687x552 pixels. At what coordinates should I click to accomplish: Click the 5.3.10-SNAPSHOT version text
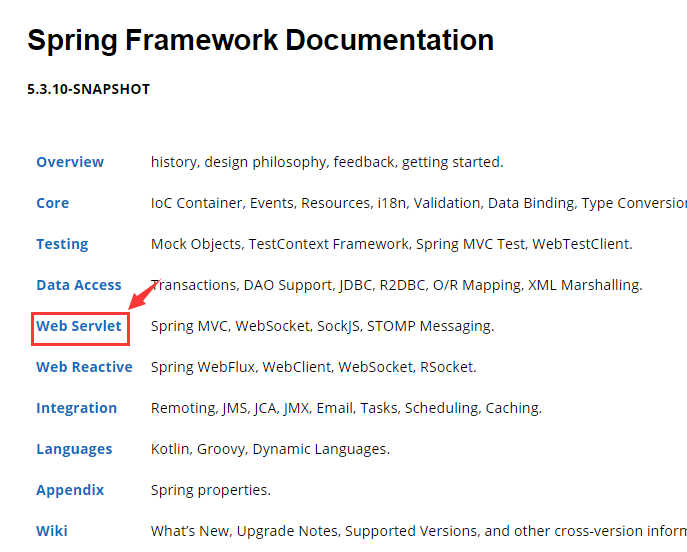point(89,89)
